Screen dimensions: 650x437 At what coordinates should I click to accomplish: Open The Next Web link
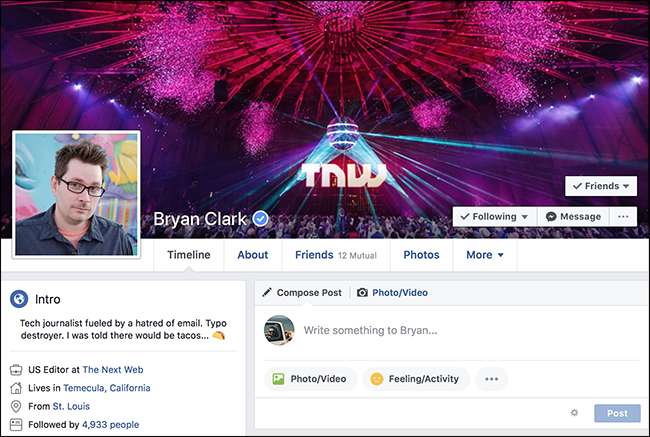113,369
